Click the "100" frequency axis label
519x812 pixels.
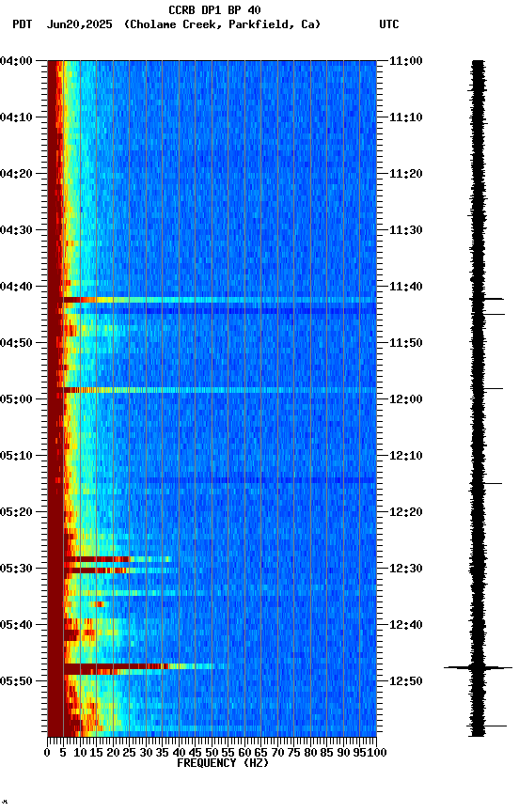click(x=378, y=753)
